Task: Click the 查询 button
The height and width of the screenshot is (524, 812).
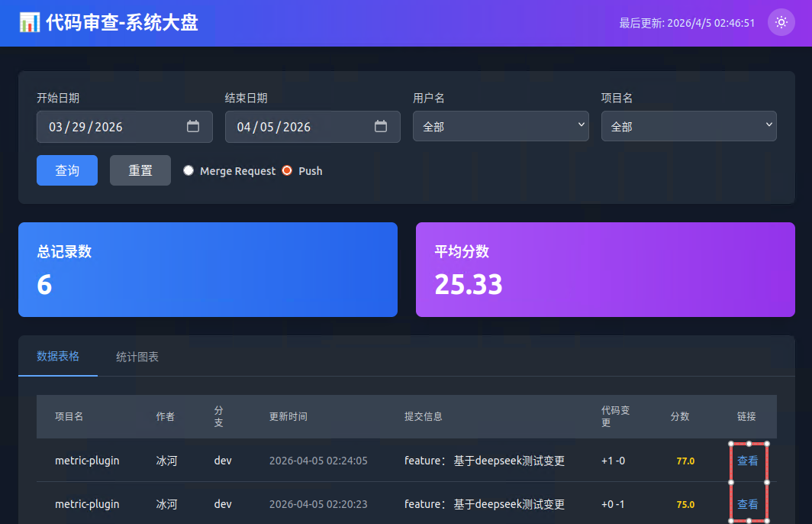Action: pos(67,170)
